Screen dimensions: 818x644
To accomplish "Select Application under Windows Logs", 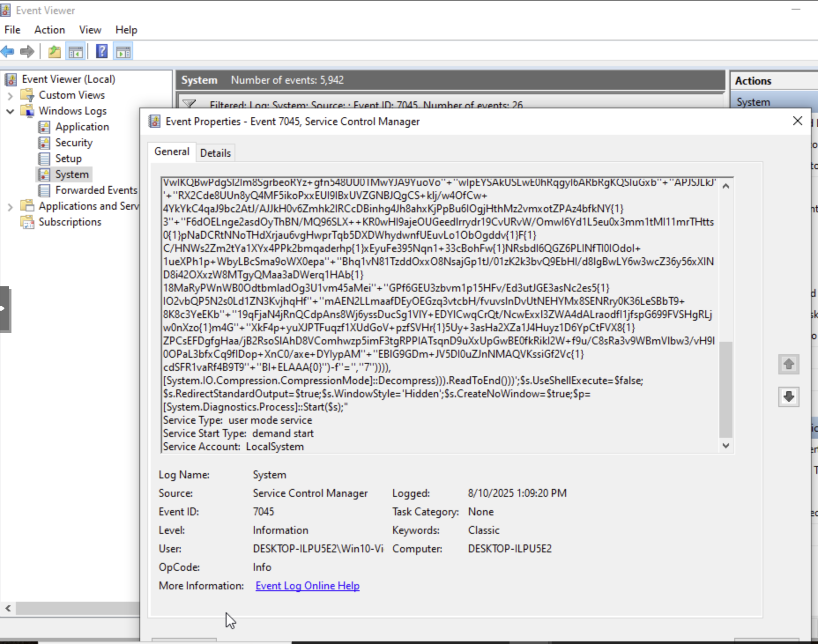I will coord(82,127).
